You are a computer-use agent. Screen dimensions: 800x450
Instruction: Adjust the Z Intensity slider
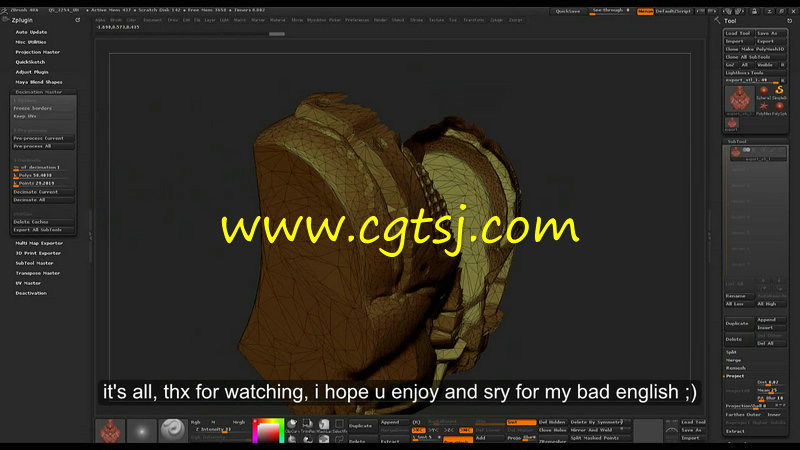221,430
